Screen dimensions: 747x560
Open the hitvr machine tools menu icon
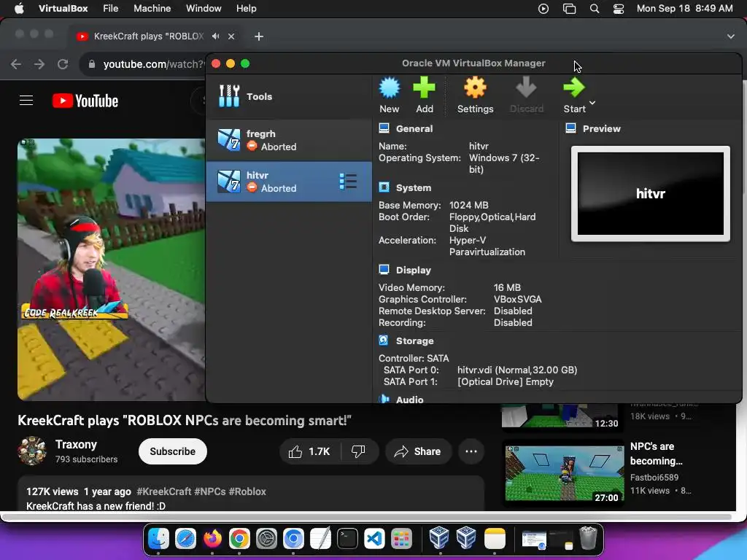pyautogui.click(x=348, y=182)
